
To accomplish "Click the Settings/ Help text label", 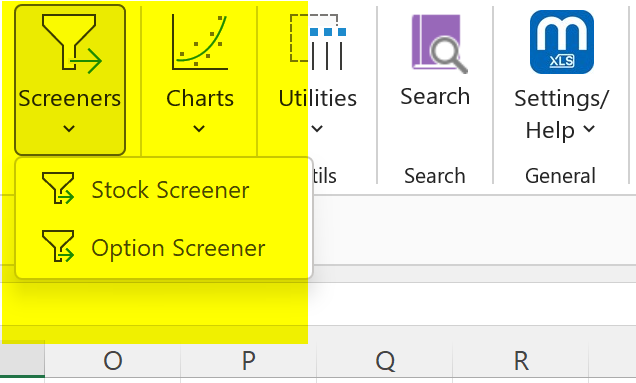I will (x=562, y=114).
